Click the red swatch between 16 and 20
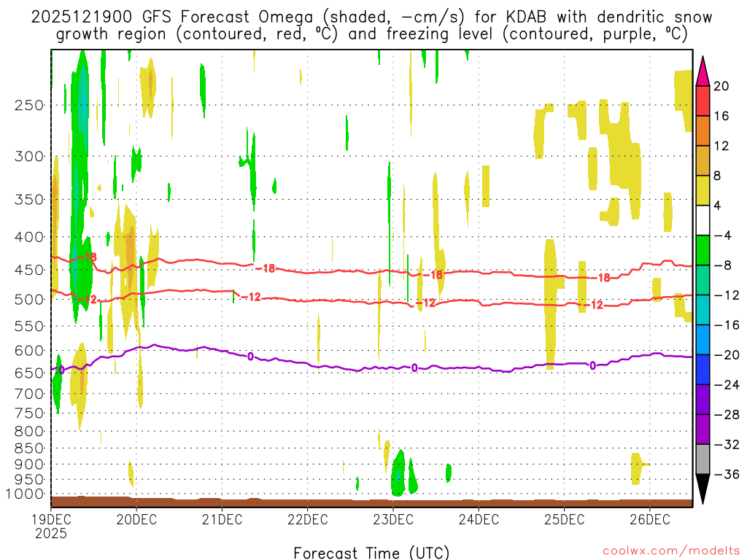Viewport: 747px width, 560px height. [x=703, y=101]
